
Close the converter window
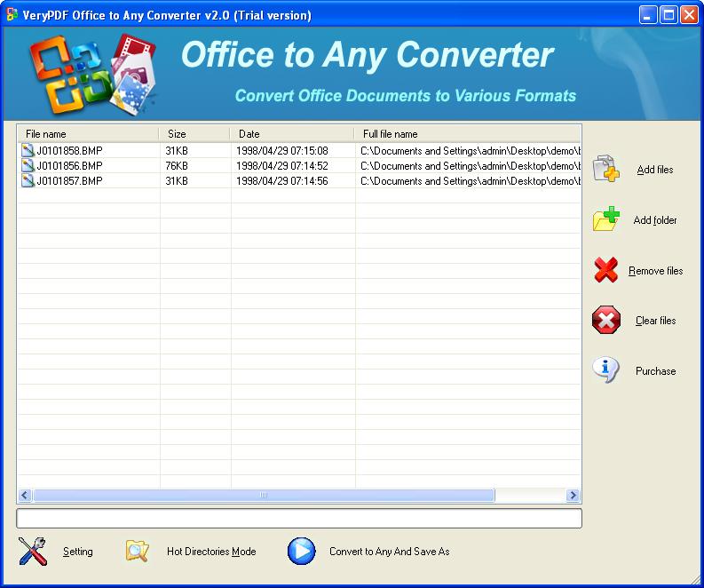click(689, 15)
